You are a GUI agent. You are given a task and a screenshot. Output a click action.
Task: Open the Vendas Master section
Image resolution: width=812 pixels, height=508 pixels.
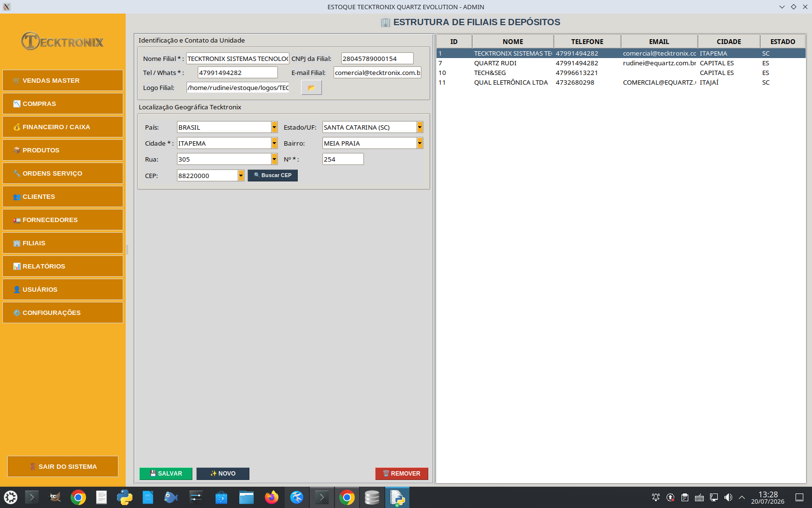click(x=63, y=80)
